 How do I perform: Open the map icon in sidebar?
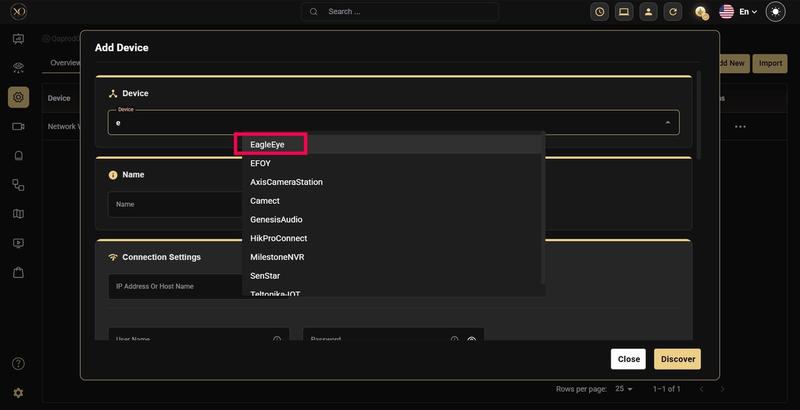[18, 214]
